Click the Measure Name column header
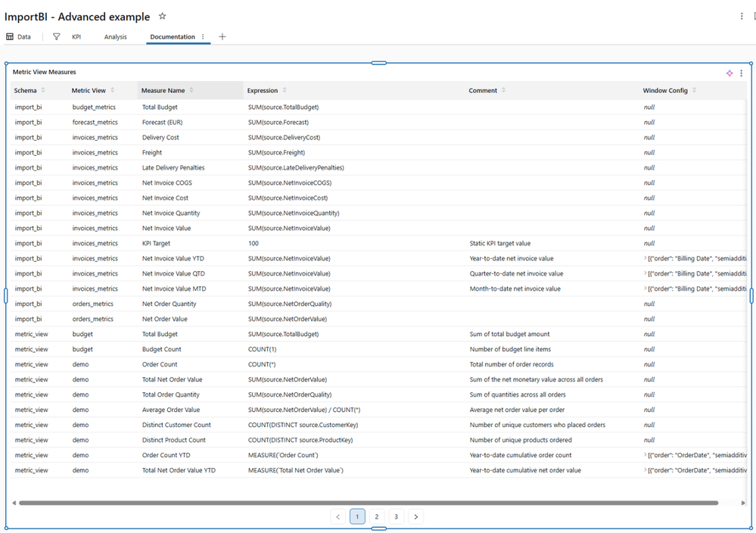756x533 pixels. pos(191,90)
